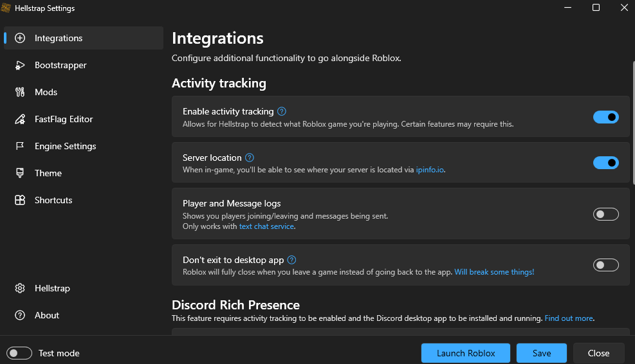Click the Integrations plus-circle sidebar icon
This screenshot has height=364, width=635.
click(20, 38)
